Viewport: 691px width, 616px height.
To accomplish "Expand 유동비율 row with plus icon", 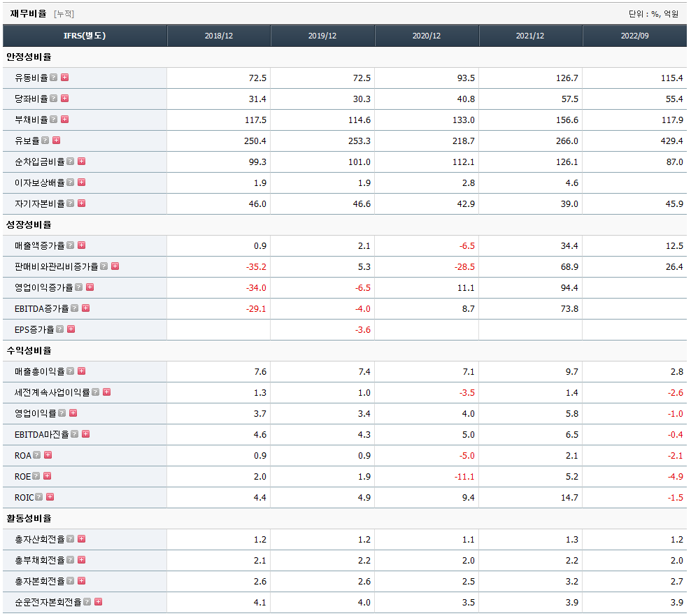I will pos(65,78).
